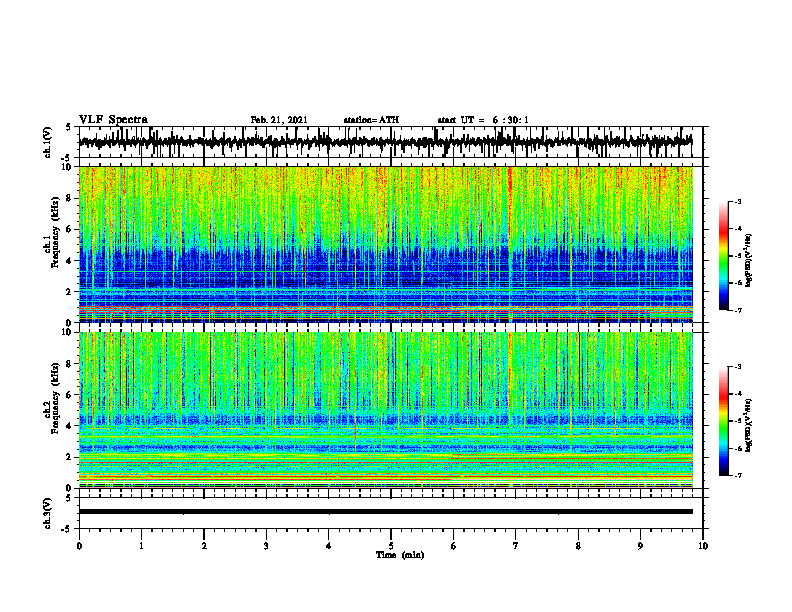
Task: Click the time axis end label 10
Action: point(703,546)
